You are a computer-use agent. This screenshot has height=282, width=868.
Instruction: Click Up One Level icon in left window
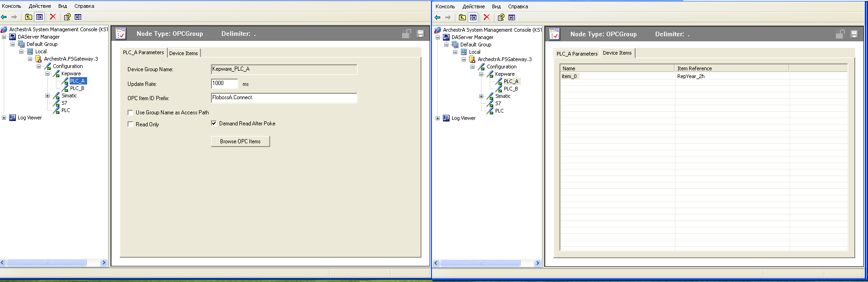tap(28, 17)
